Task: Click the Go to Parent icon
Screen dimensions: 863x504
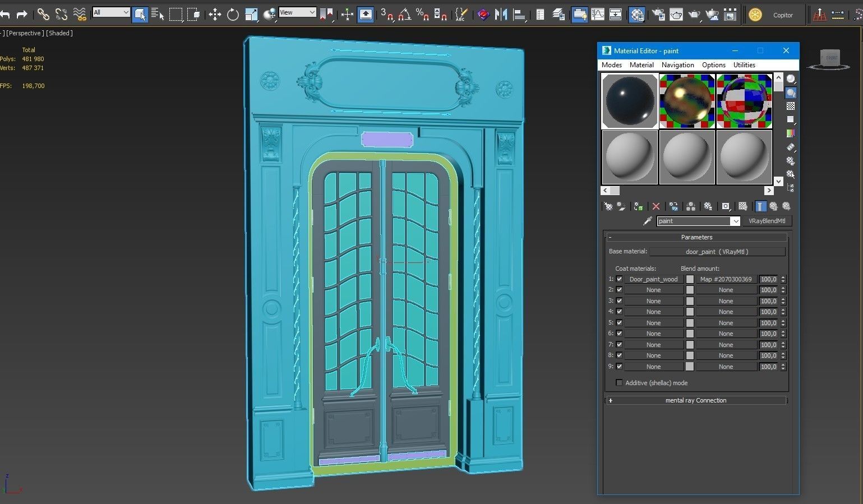Action: tap(773, 206)
